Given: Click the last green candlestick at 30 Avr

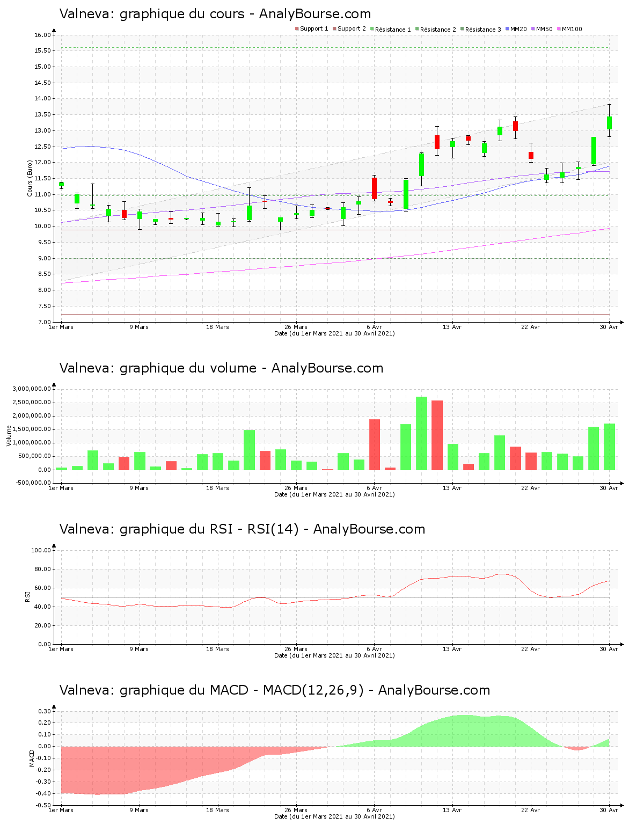Looking at the screenshot, I should click(x=609, y=123).
